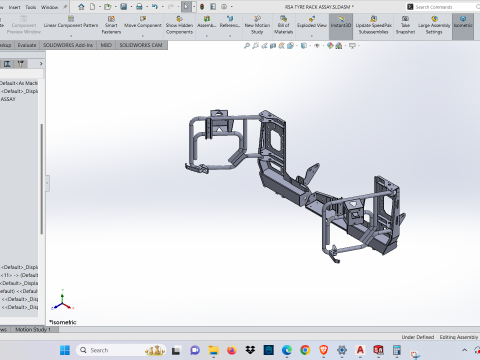Viewport: 480px width, 360px height.
Task: Switch to the Evaluate tab
Action: coord(27,45)
